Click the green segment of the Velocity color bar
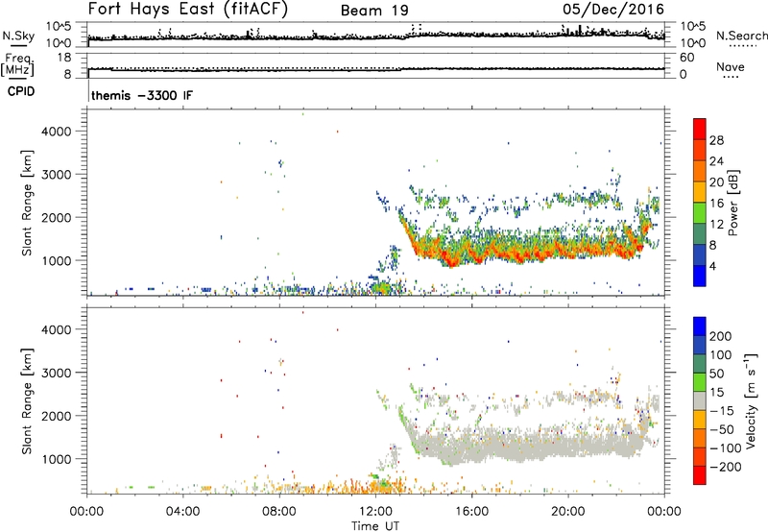 (700, 382)
